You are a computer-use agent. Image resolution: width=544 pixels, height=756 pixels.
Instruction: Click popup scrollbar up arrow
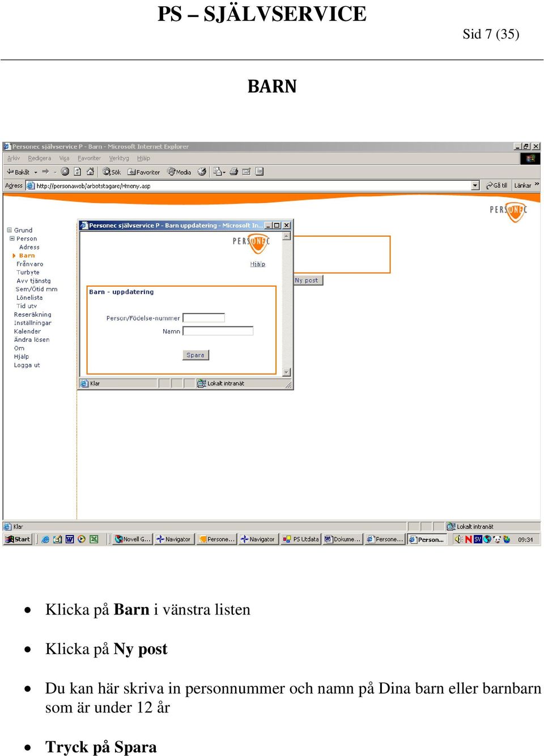tap(287, 236)
